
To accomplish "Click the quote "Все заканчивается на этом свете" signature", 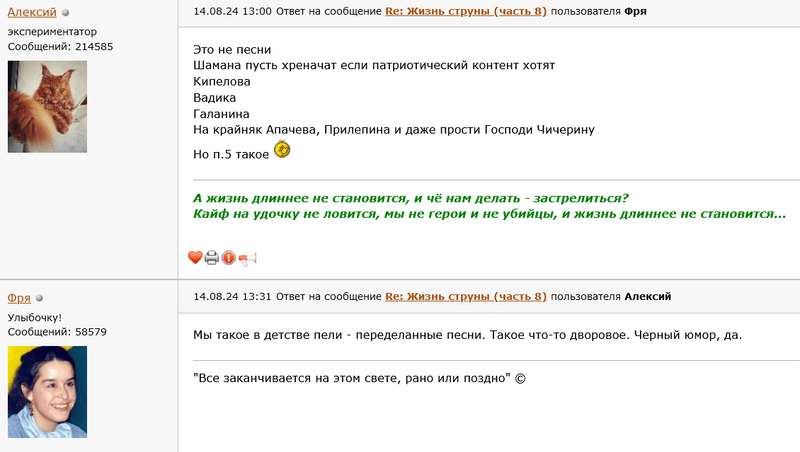I will click(359, 378).
